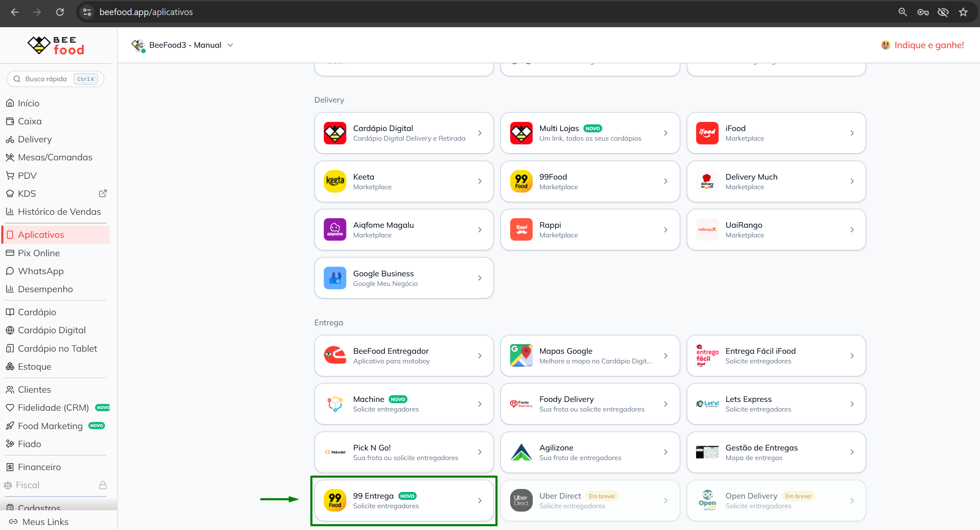Viewport: 980px width, 530px height.
Task: Open the 99Food logo icon
Action: click(521, 181)
